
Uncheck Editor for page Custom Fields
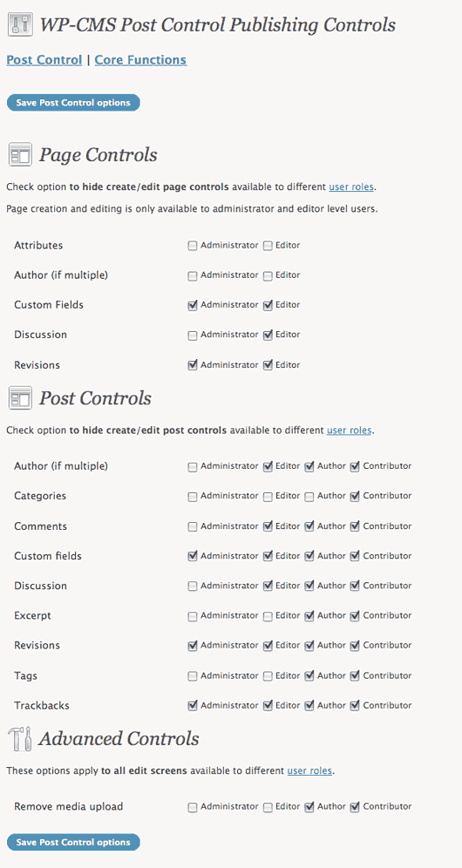click(x=268, y=305)
